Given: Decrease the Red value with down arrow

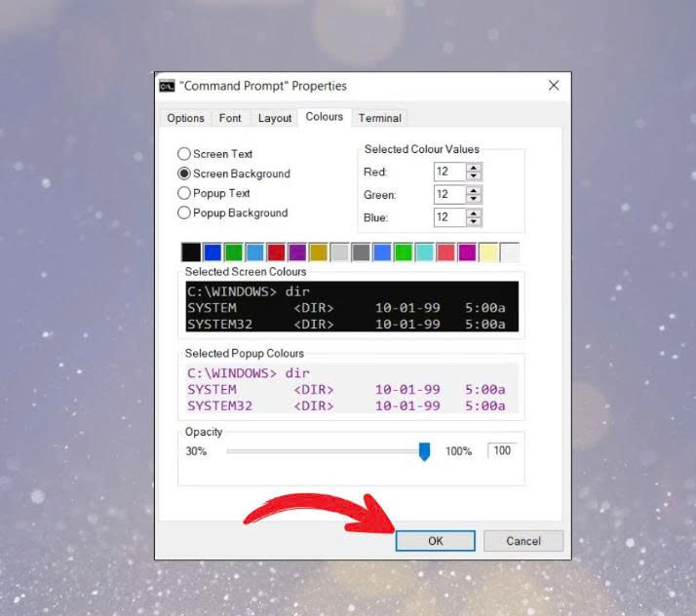Looking at the screenshot, I should coord(474,175).
